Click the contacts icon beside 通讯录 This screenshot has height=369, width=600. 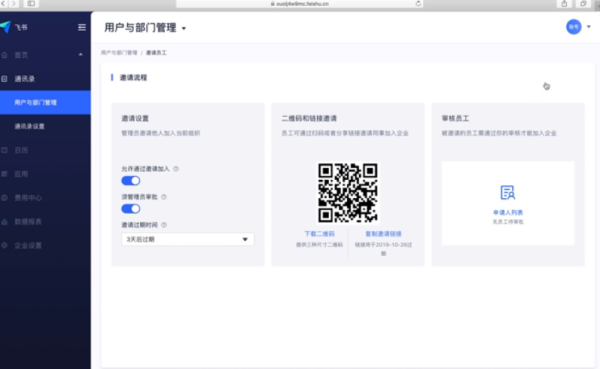coord(5,79)
